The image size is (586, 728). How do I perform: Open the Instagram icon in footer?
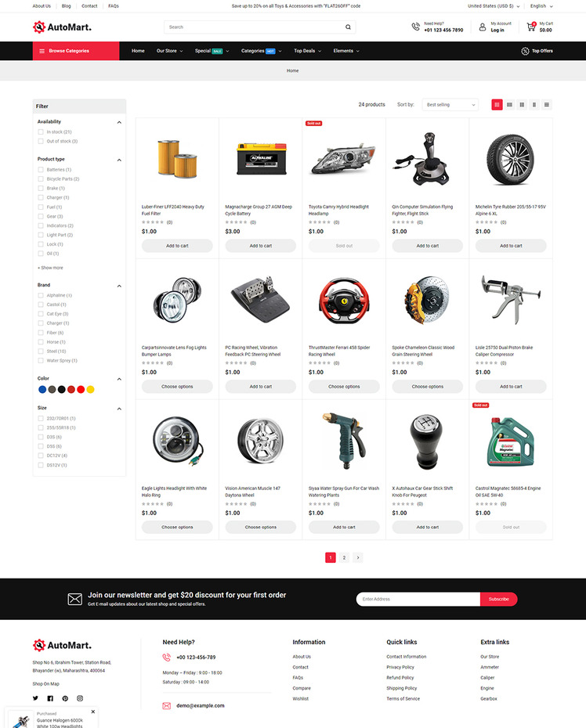pyautogui.click(x=80, y=698)
